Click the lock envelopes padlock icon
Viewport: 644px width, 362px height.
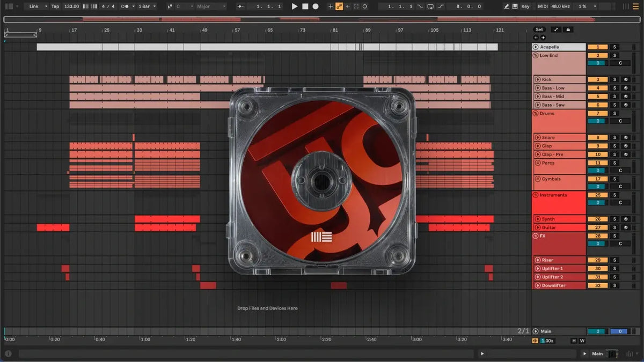coord(568,29)
